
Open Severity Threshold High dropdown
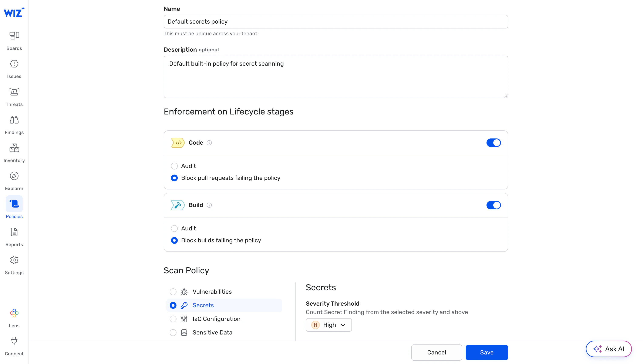329,325
